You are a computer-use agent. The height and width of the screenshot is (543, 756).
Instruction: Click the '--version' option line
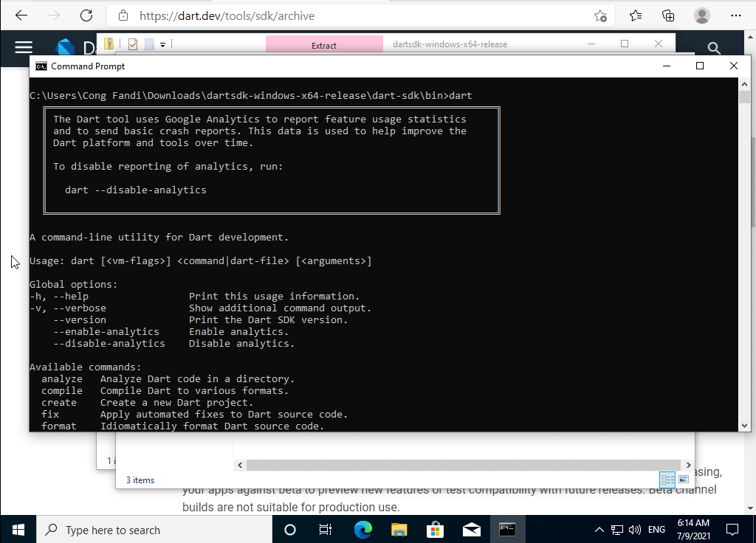tap(200, 320)
